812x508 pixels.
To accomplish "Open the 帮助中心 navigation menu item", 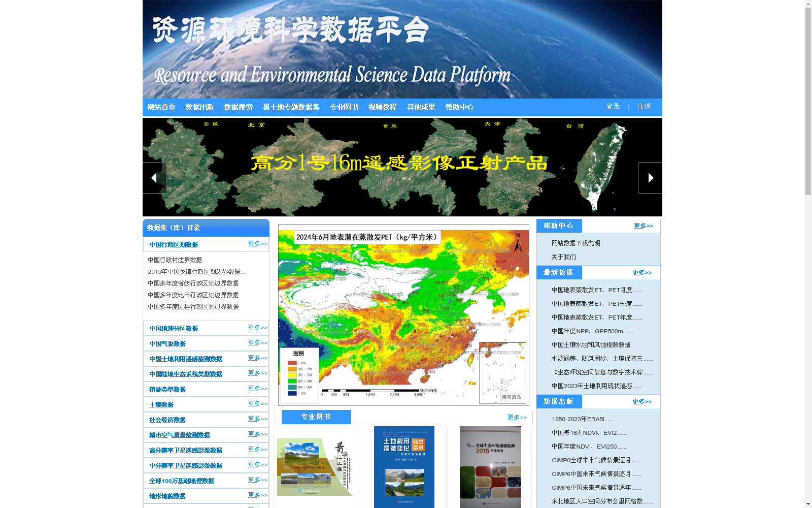I will 460,107.
